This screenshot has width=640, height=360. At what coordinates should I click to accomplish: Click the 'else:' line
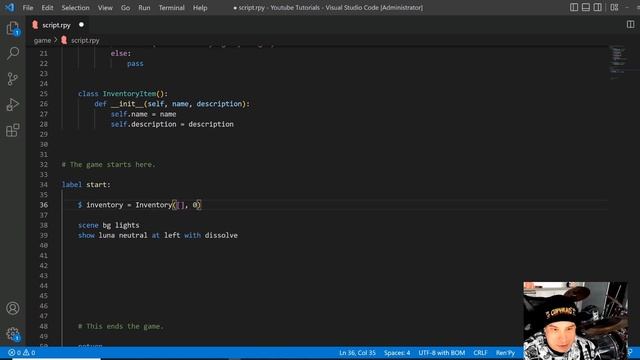coord(121,53)
